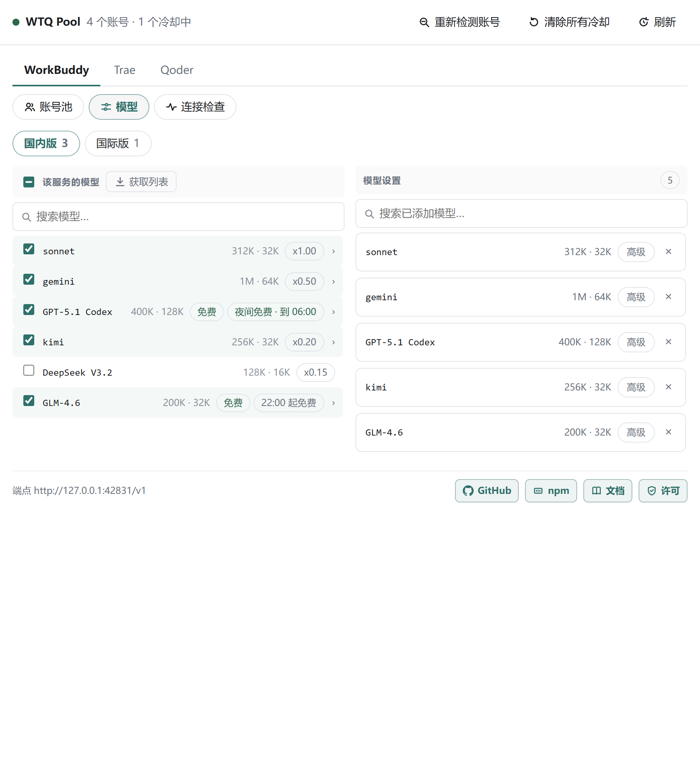Click the WTQ Pool title

[x=53, y=22]
